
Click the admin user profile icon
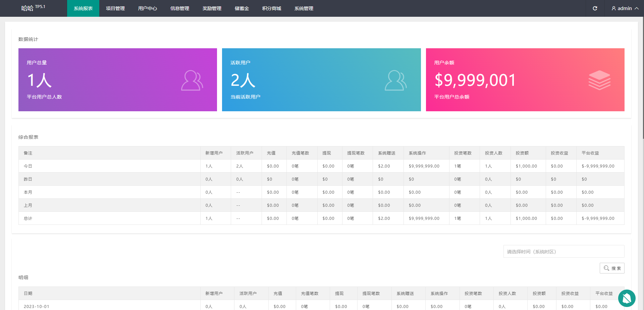pyautogui.click(x=613, y=8)
